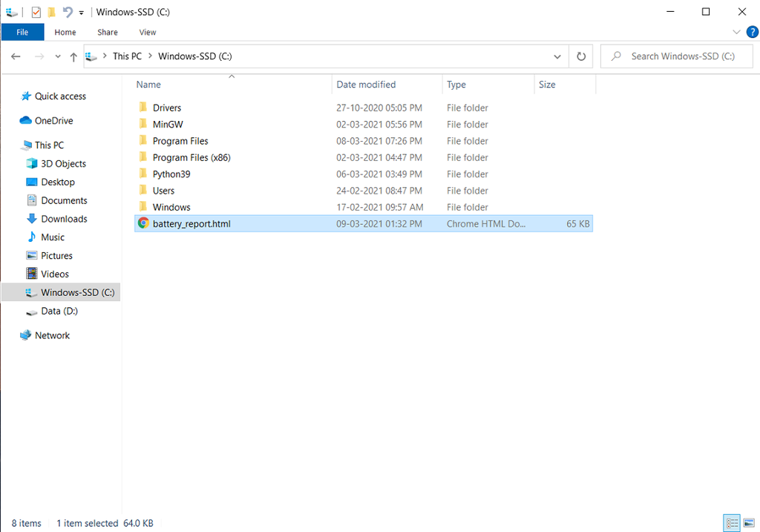Click the Refresh icon in the address bar
The height and width of the screenshot is (532, 760).
[580, 56]
